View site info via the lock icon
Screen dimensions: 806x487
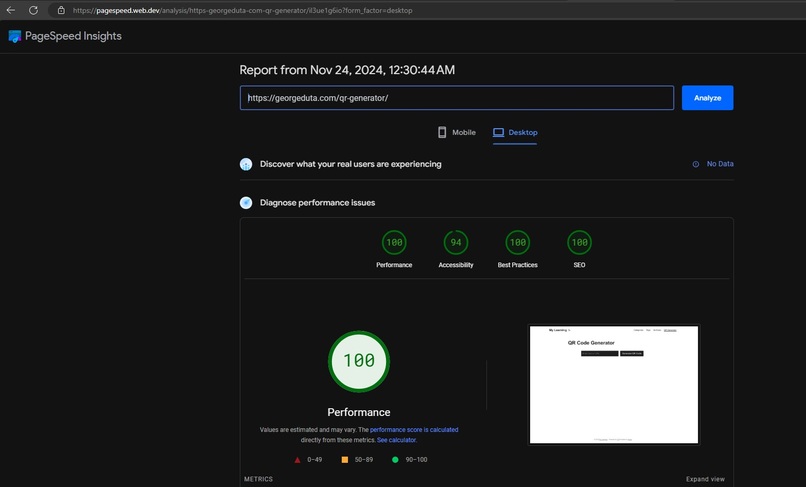click(x=61, y=10)
